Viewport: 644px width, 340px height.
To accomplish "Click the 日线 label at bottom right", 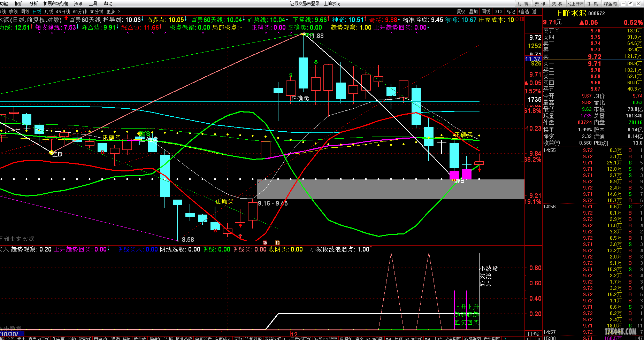I will [x=533, y=334].
